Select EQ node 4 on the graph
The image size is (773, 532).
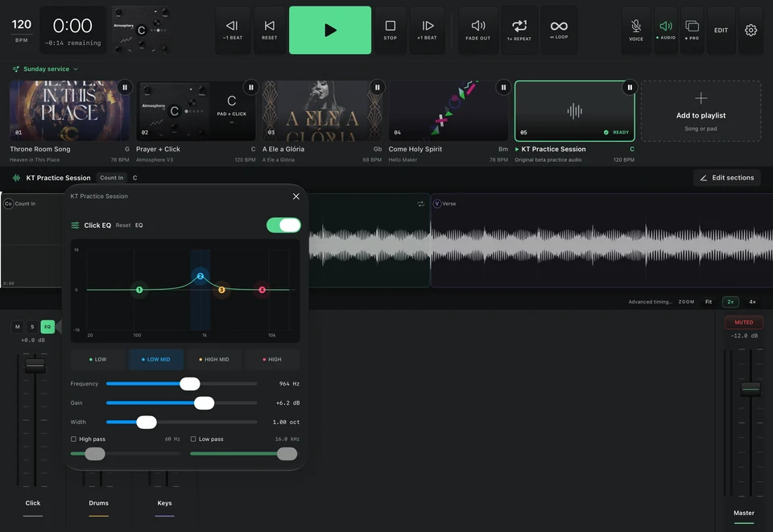pyautogui.click(x=262, y=290)
